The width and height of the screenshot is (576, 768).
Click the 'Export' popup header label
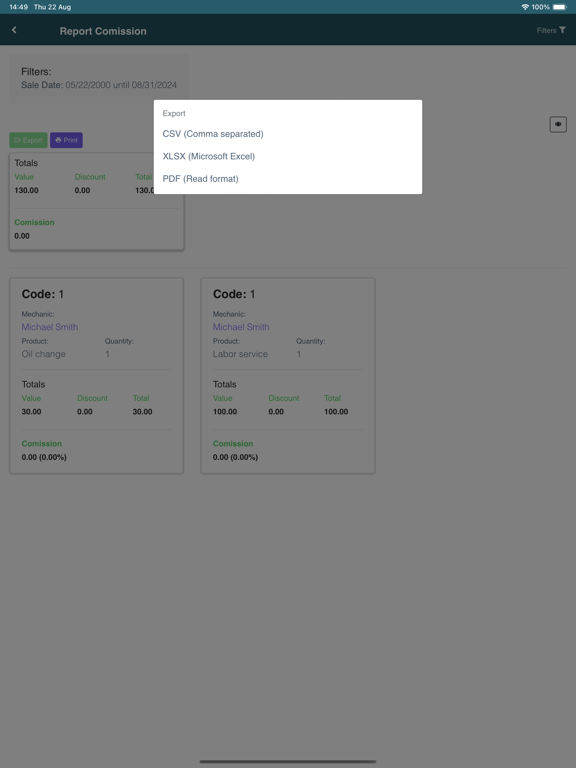(x=174, y=113)
